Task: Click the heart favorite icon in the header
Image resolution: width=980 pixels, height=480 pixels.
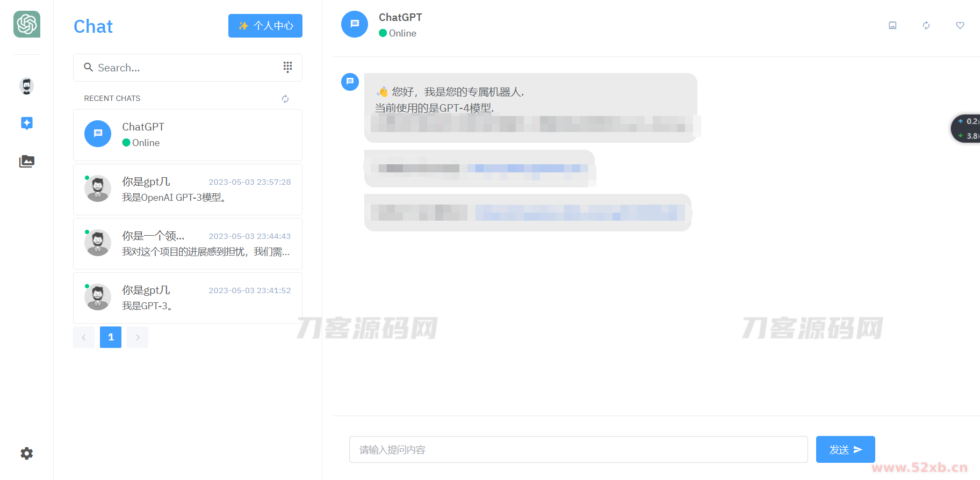Action: click(960, 25)
